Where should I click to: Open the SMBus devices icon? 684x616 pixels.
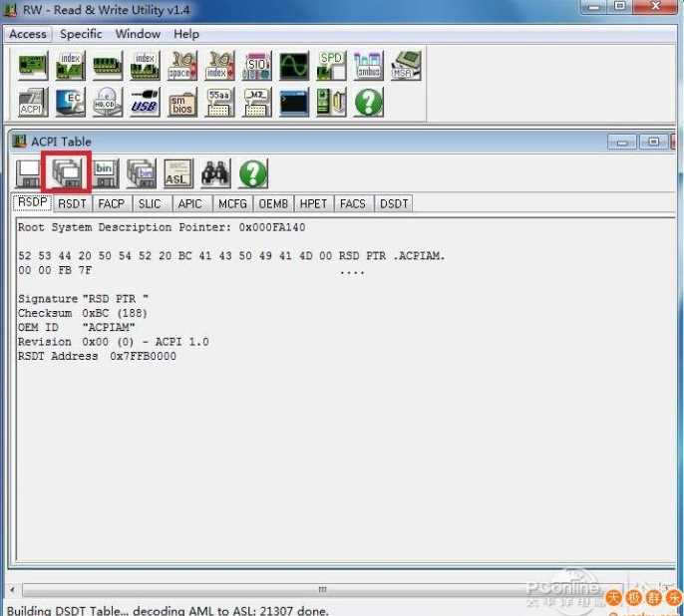tap(369, 66)
